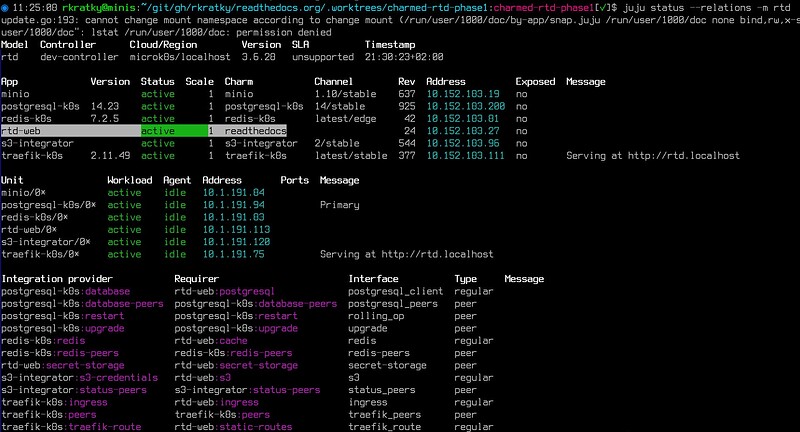Screen dimensions: 800x432
Task: Click the SLA value unsupported
Action: 323,57
